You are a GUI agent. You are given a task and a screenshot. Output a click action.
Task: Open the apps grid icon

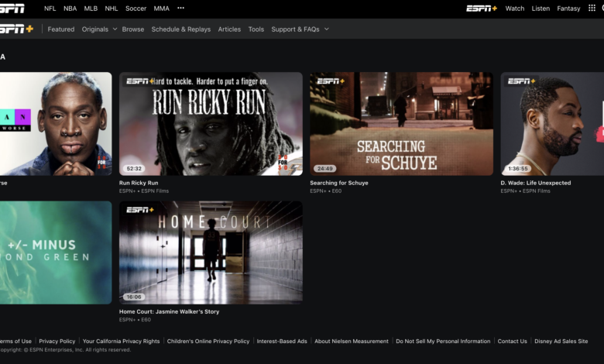click(x=592, y=8)
